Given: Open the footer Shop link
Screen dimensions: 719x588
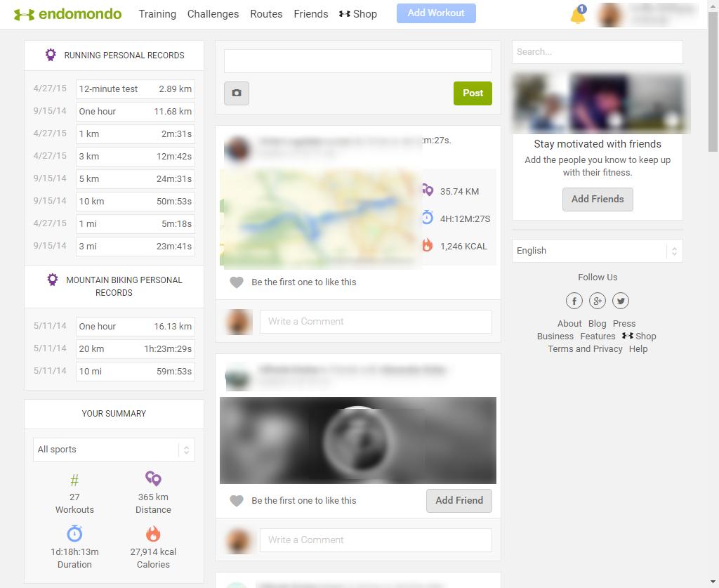Looking at the screenshot, I should 639,337.
